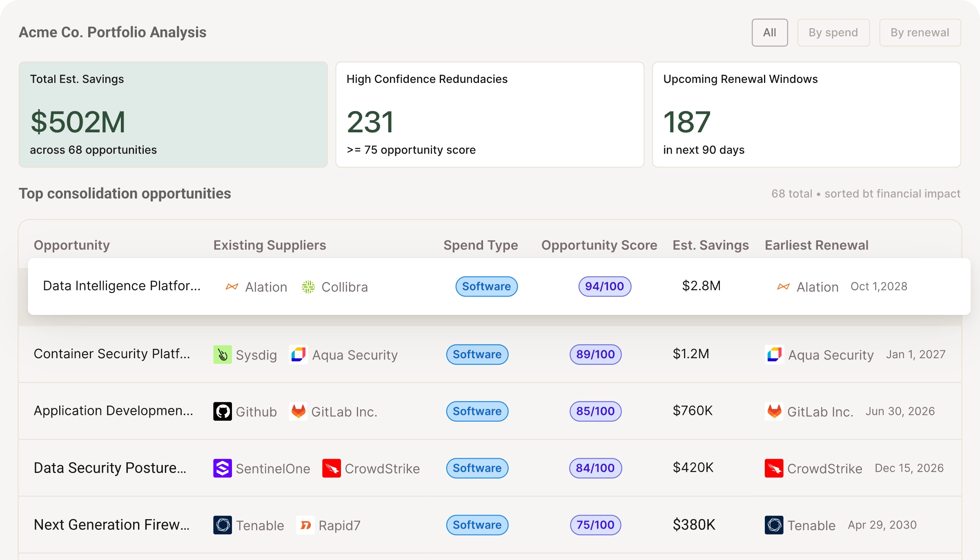The height and width of the screenshot is (560, 980).
Task: Click GitLab logo in Earliest Renewal column
Action: [x=774, y=411]
